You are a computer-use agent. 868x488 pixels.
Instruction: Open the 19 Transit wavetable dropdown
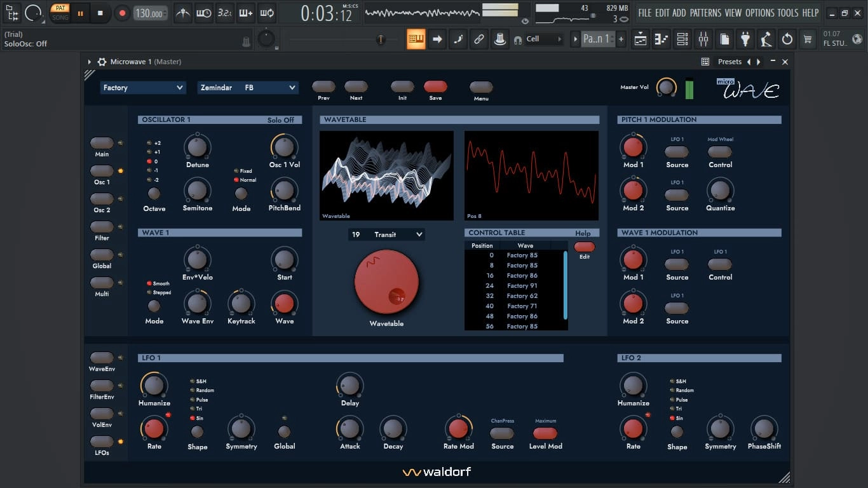pyautogui.click(x=386, y=234)
